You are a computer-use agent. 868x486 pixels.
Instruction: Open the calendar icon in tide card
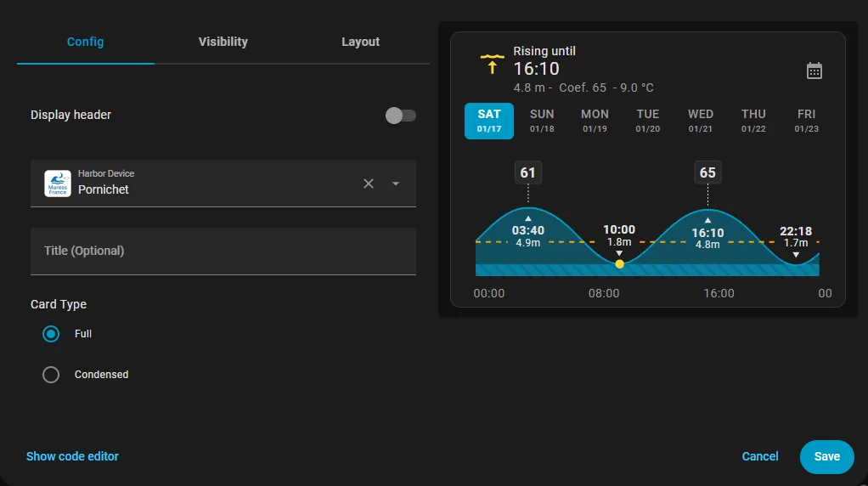pyautogui.click(x=814, y=71)
